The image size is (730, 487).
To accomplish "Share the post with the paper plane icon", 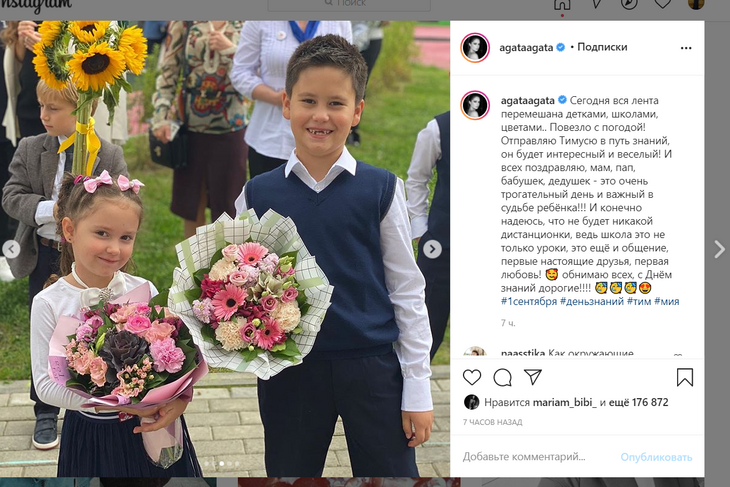I will (533, 377).
